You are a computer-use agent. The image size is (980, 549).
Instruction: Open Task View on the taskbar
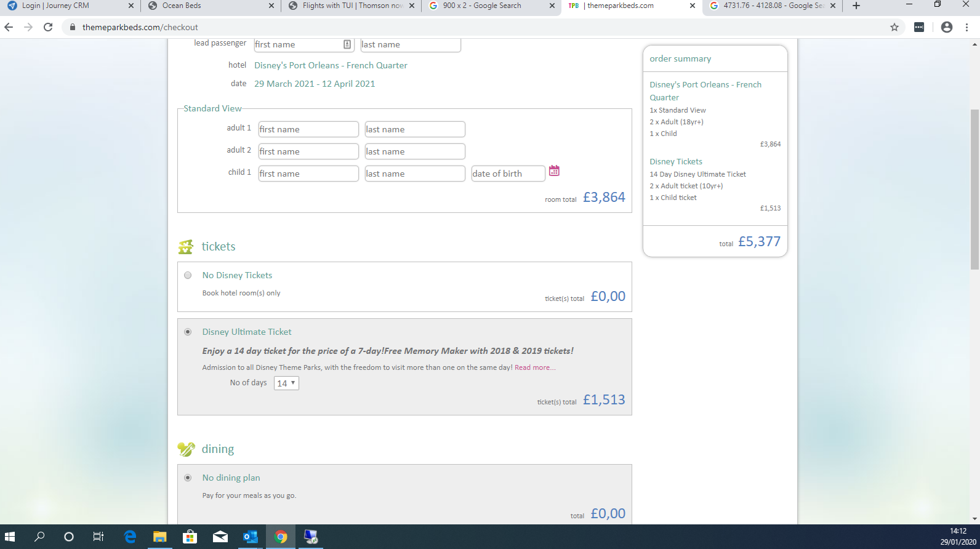pos(98,537)
